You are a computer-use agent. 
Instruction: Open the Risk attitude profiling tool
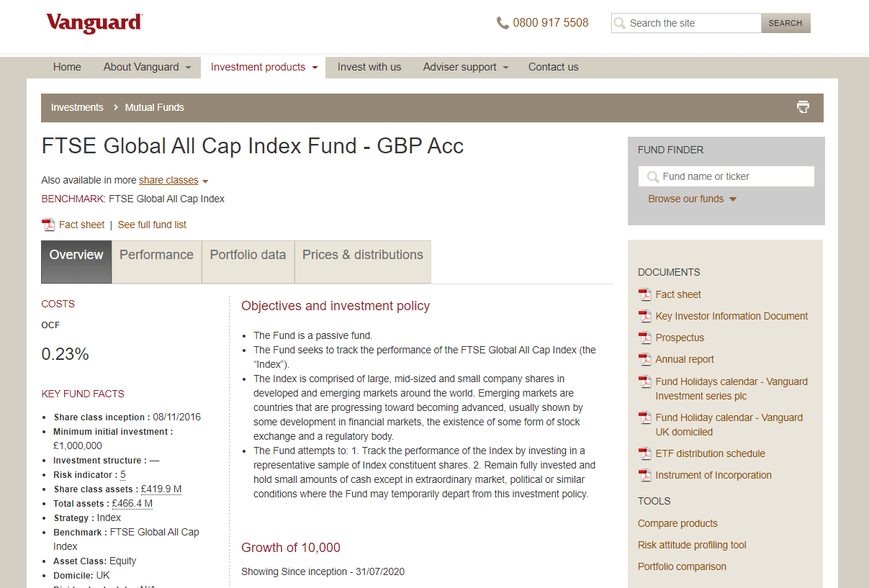coord(692,545)
